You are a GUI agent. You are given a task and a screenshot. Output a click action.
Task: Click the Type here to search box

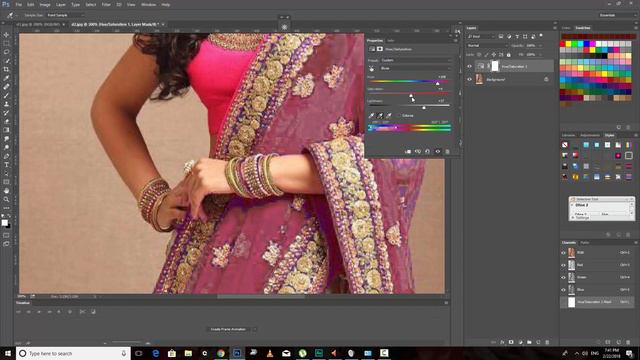pyautogui.click(x=73, y=353)
